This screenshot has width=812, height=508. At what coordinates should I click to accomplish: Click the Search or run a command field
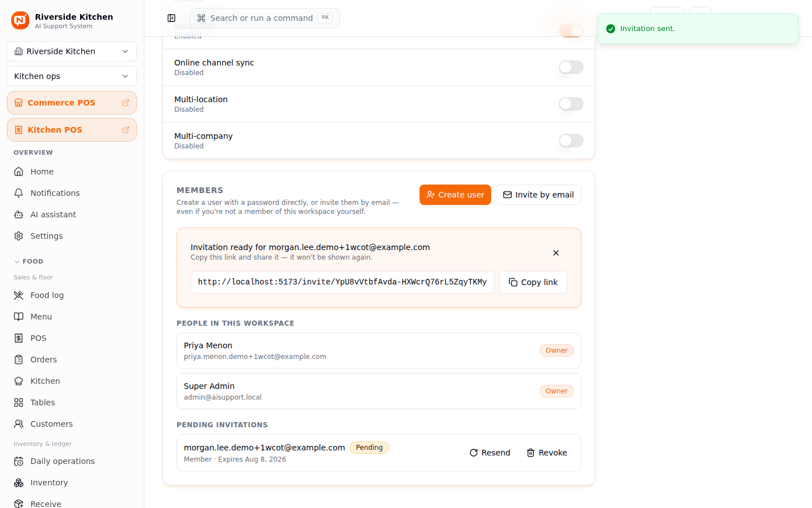(x=264, y=18)
